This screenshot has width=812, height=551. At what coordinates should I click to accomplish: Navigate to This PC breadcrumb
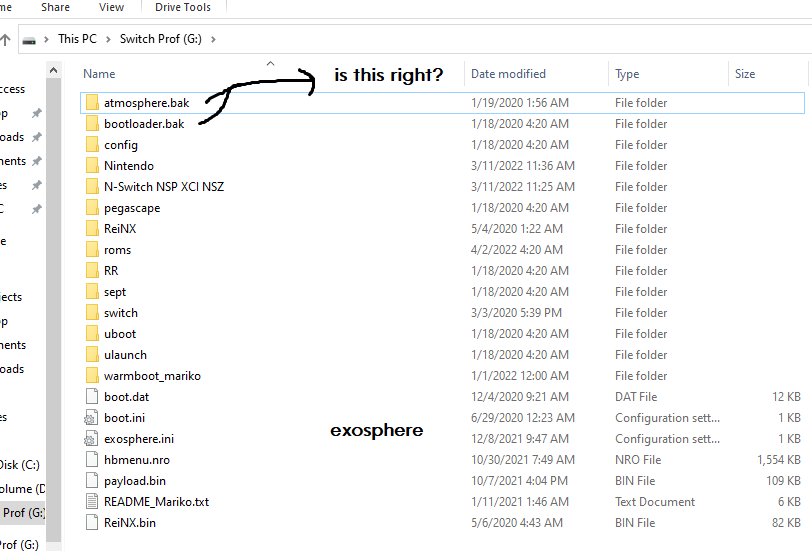pos(77,39)
